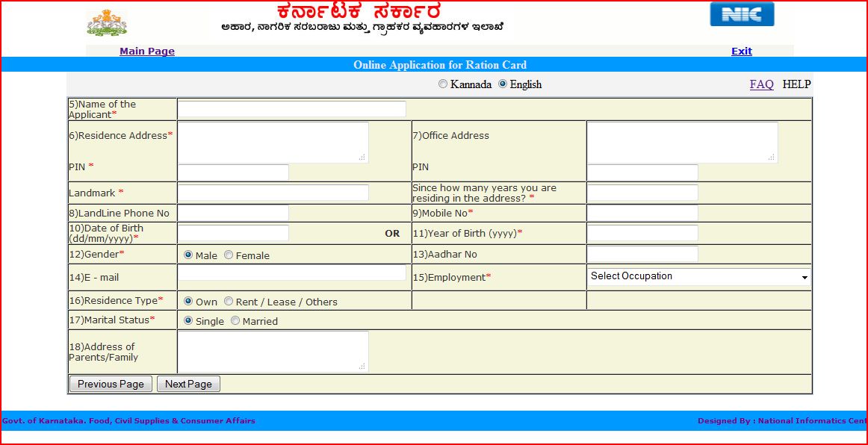
Task: Open the Main Page link
Action: point(146,51)
